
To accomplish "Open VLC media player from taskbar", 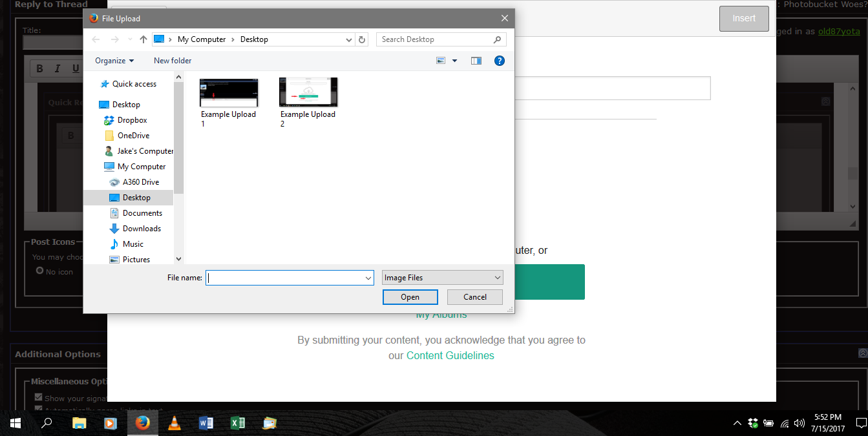I will click(x=175, y=423).
